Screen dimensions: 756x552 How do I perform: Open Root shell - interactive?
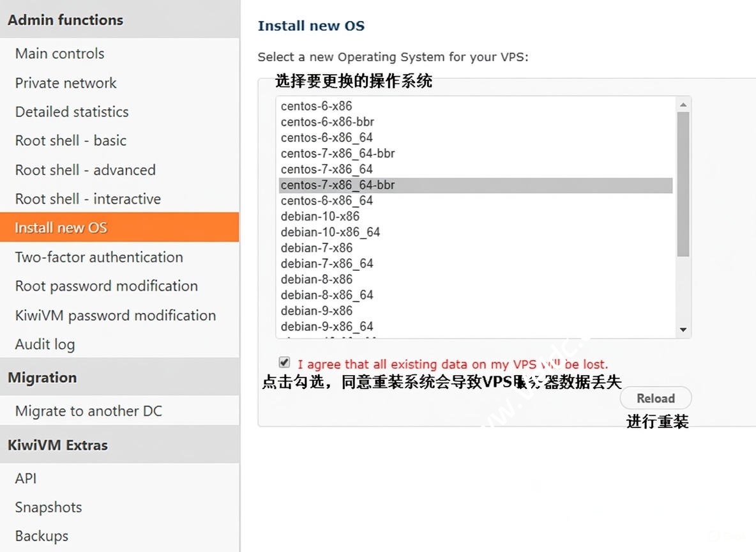click(88, 199)
